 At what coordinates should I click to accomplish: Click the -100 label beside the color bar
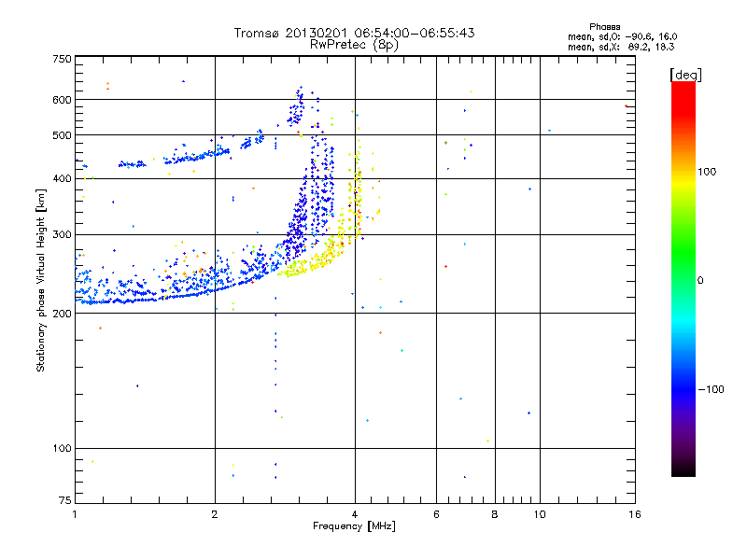click(711, 389)
